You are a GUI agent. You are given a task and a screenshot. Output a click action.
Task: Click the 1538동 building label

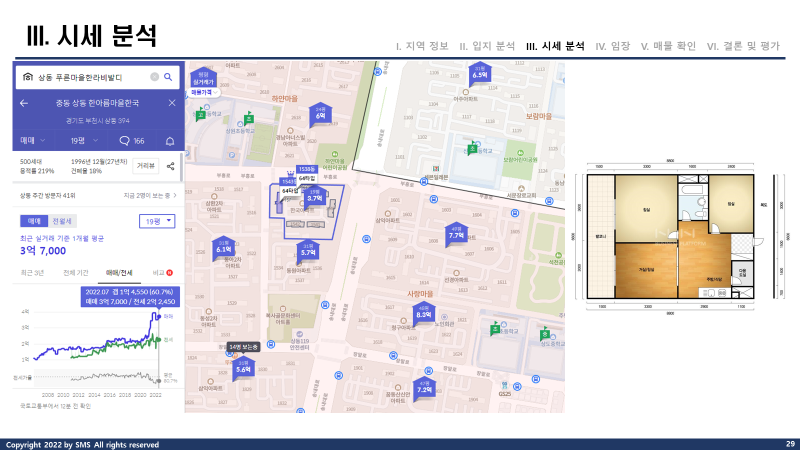coord(307,169)
